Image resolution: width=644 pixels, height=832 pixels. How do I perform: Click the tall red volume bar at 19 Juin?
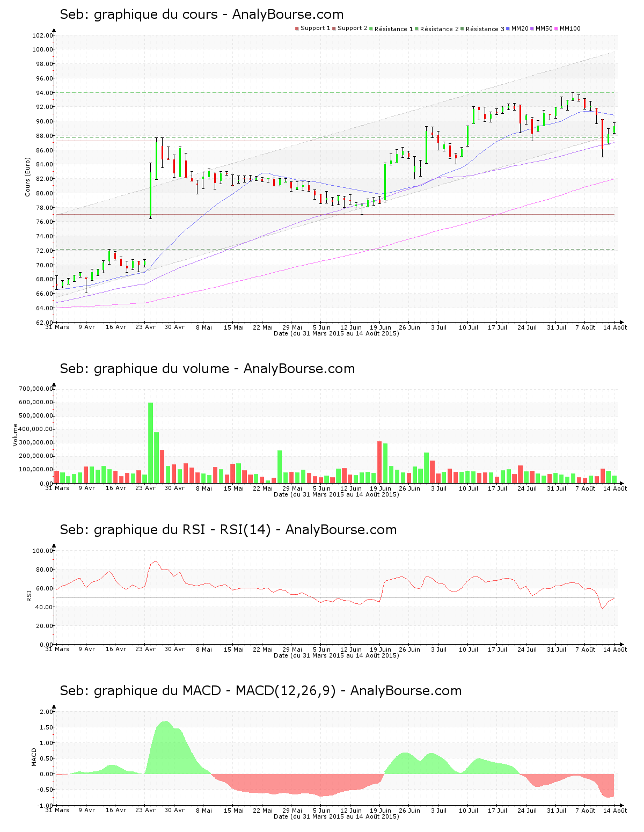[379, 462]
